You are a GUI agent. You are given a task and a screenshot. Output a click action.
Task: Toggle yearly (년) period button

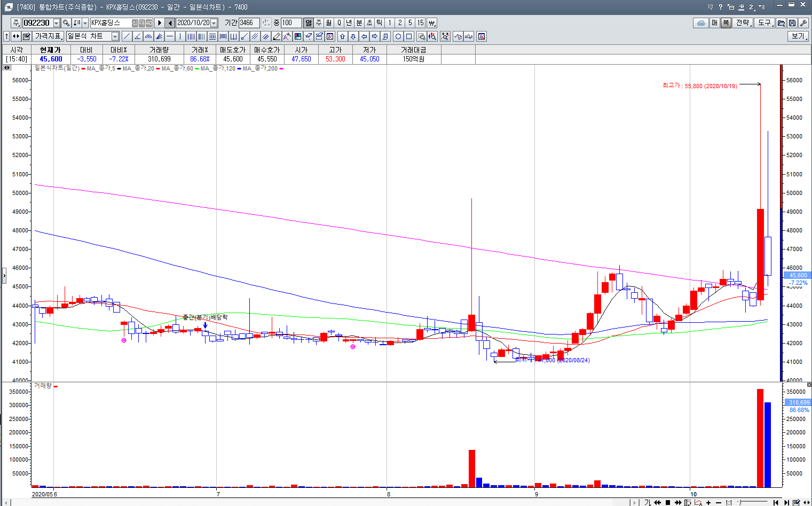point(349,23)
